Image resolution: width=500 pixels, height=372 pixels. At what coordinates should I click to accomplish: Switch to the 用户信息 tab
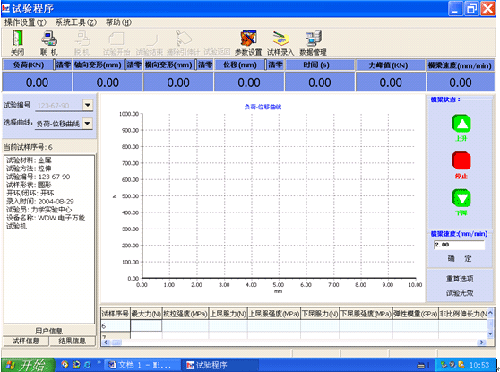point(49,331)
